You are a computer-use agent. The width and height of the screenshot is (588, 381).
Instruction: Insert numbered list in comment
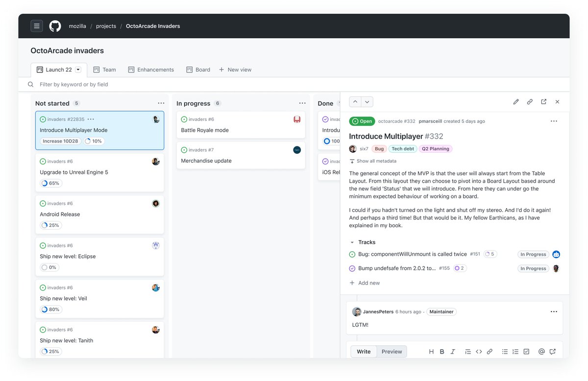[x=515, y=352]
